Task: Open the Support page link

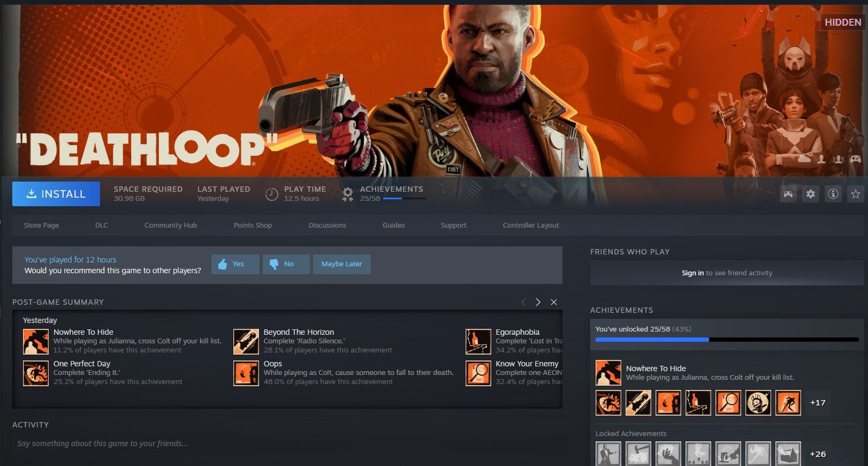Action: (x=453, y=226)
